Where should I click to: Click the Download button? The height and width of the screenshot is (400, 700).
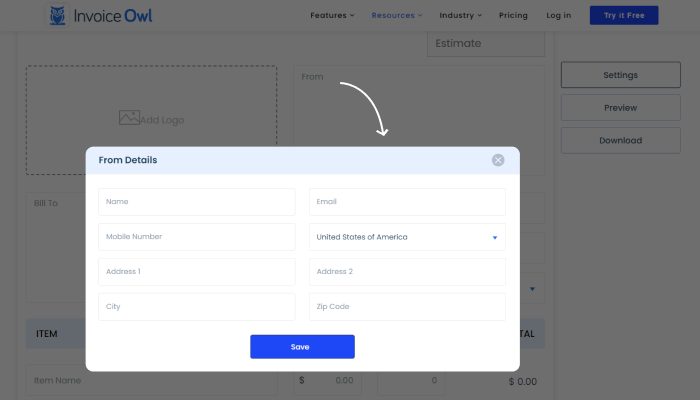tap(620, 141)
